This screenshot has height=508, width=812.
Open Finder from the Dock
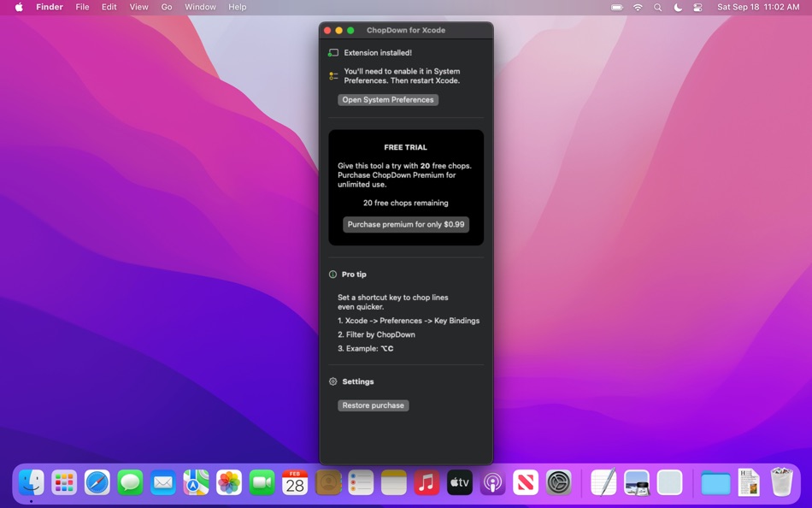(x=31, y=482)
